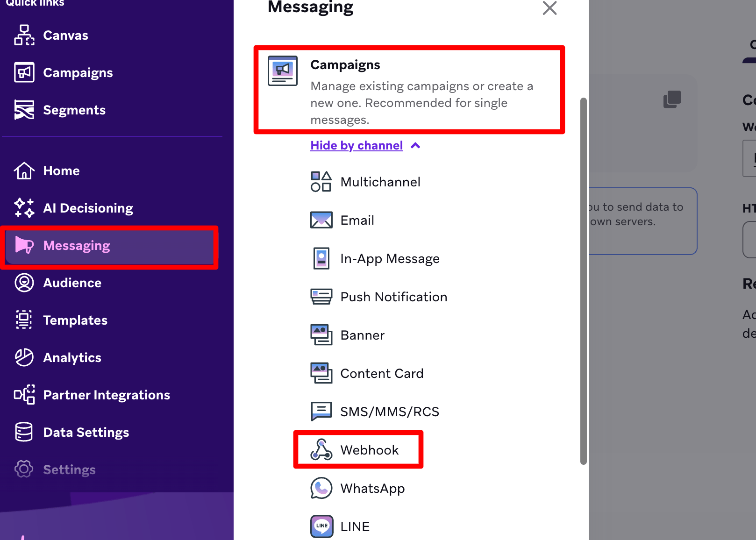756x540 pixels.
Task: Click the Webhook icon
Action: pos(321,450)
